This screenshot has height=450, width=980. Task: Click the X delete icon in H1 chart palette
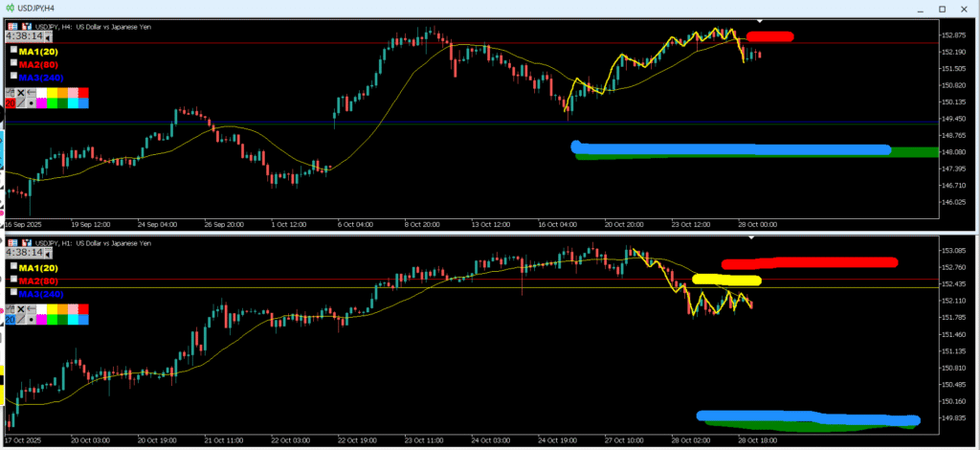point(22,309)
